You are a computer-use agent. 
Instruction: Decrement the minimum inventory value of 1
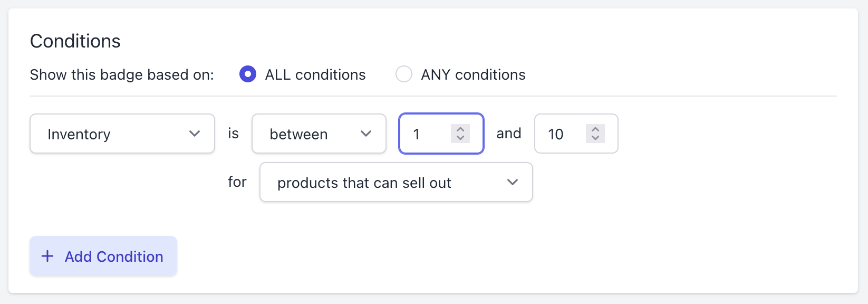460,138
